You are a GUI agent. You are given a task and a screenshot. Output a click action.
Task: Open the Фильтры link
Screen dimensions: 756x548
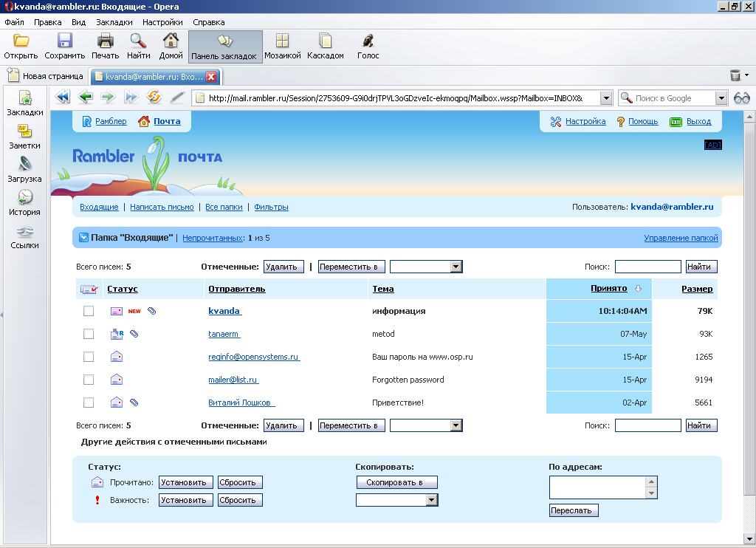[272, 207]
